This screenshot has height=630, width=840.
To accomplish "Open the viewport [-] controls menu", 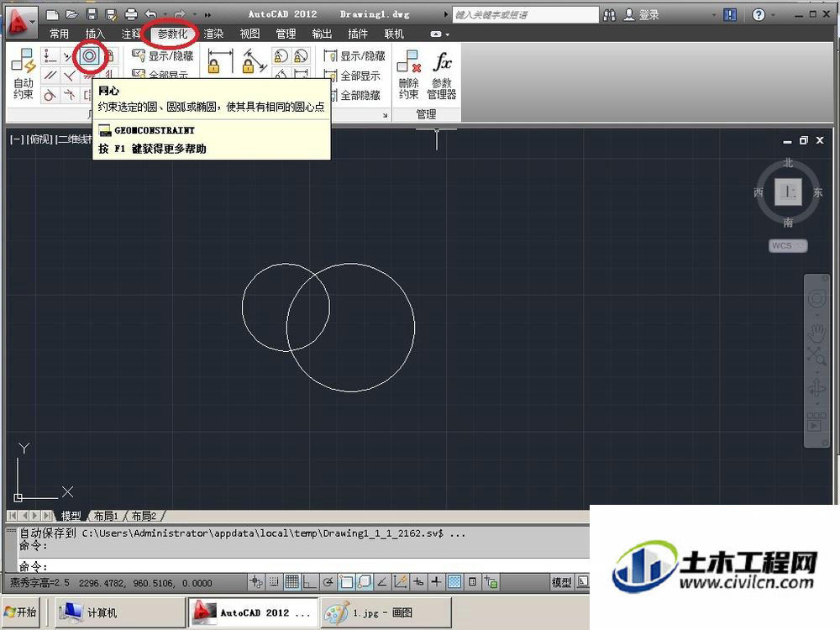I will (17, 139).
